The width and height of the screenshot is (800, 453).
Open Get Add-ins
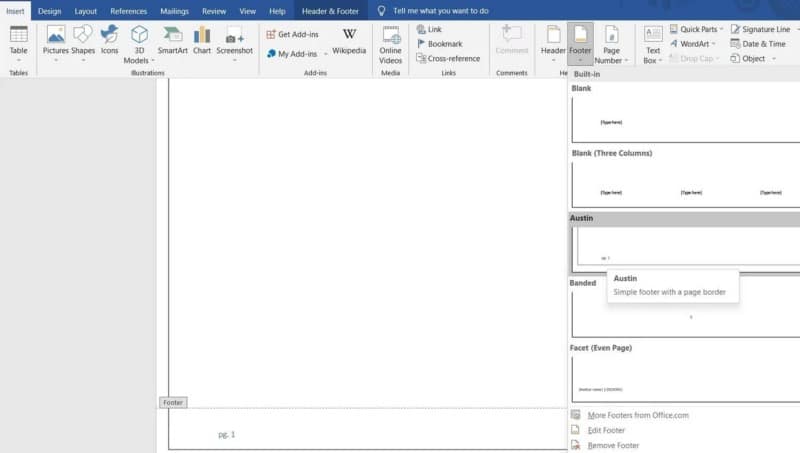[292, 34]
